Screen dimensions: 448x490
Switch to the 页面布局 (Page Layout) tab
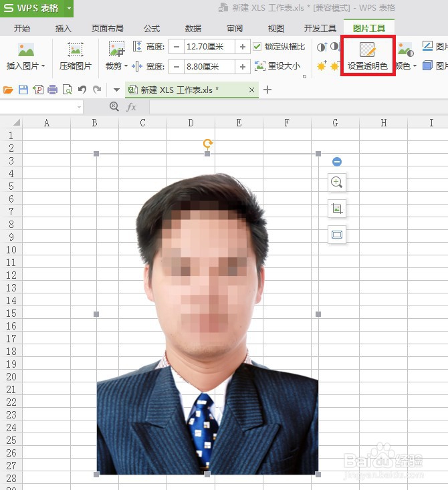click(x=108, y=29)
